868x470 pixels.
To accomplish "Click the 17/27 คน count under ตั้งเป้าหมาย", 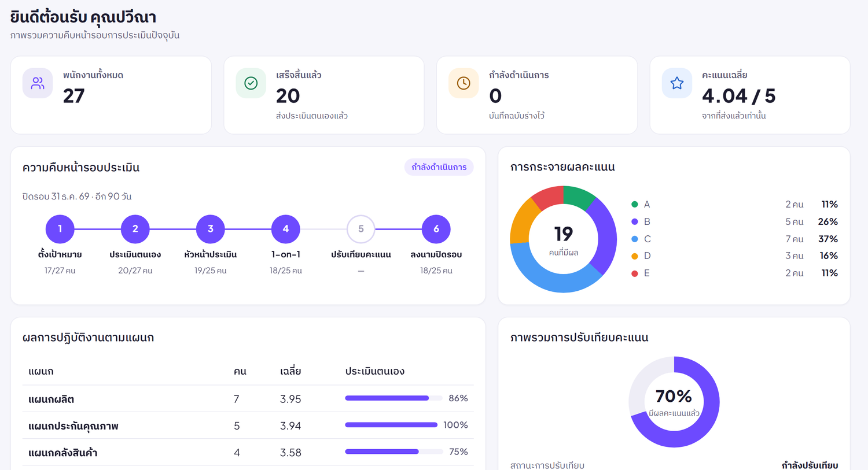I will pos(60,271).
